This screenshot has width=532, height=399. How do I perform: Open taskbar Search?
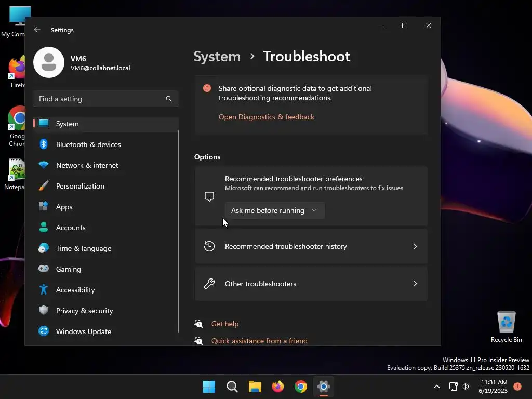click(232, 387)
